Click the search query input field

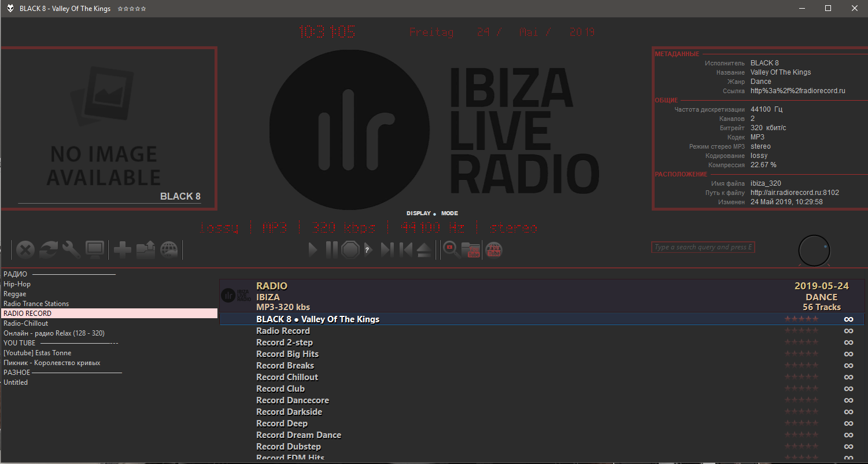703,247
